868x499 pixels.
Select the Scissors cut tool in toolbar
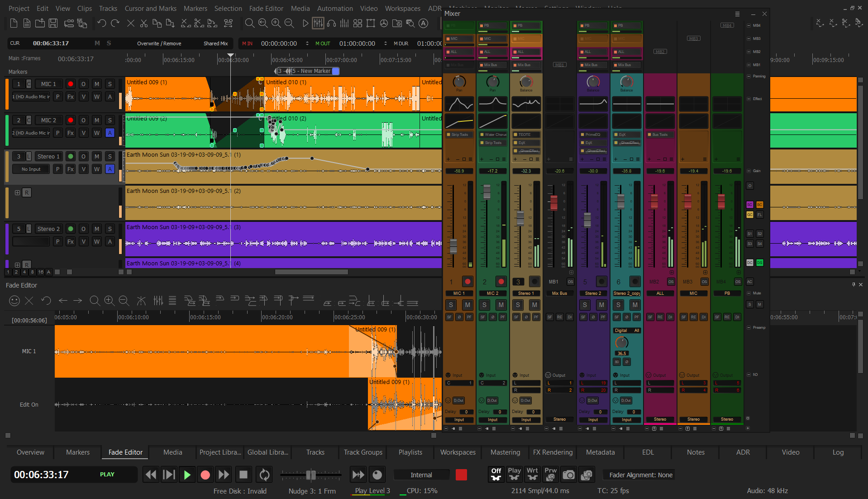tap(143, 23)
